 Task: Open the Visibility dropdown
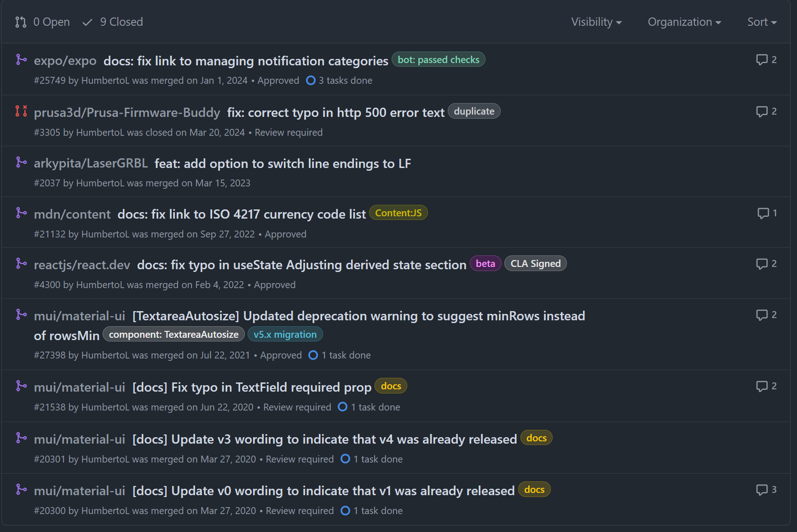pyautogui.click(x=596, y=22)
